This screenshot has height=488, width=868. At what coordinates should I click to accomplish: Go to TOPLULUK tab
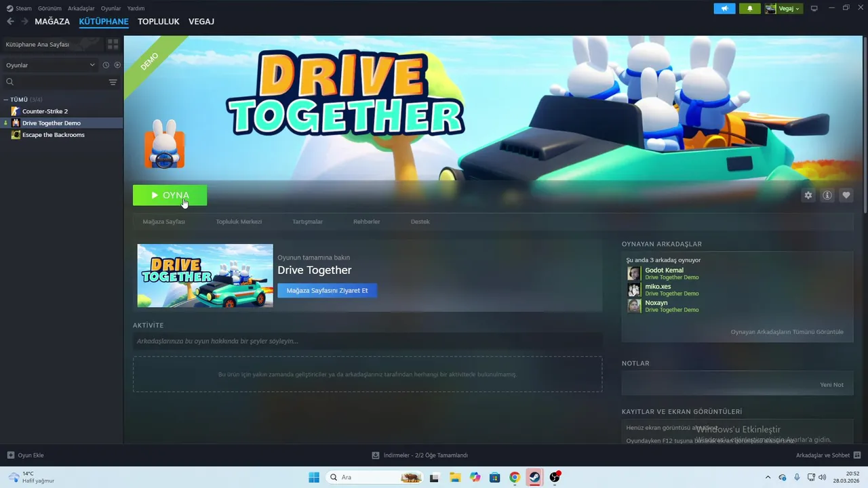tap(159, 22)
